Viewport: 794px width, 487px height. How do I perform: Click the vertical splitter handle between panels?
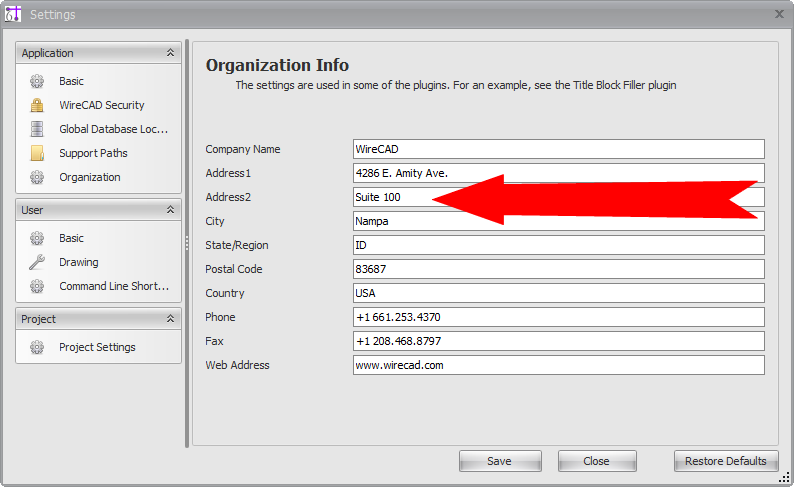pyautogui.click(x=187, y=244)
